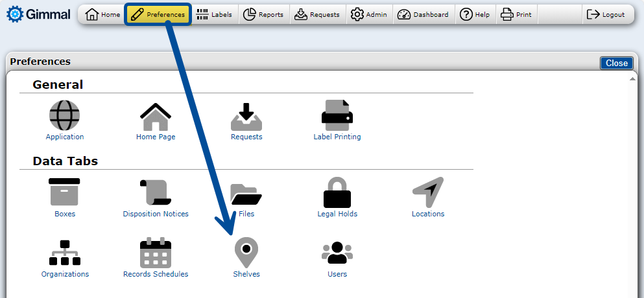Viewport: 644px width, 298px height.
Task: Open the Home Page preferences icon
Action: pos(156,117)
